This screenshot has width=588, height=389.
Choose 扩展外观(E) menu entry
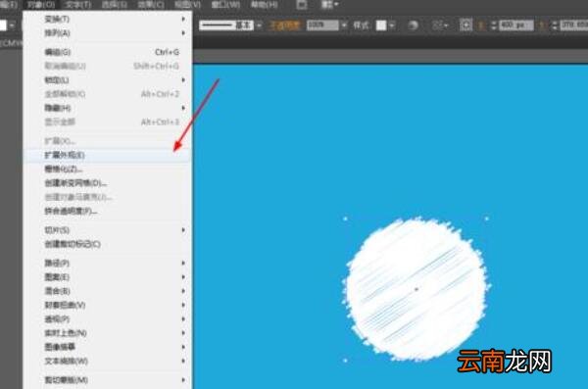(x=108, y=155)
